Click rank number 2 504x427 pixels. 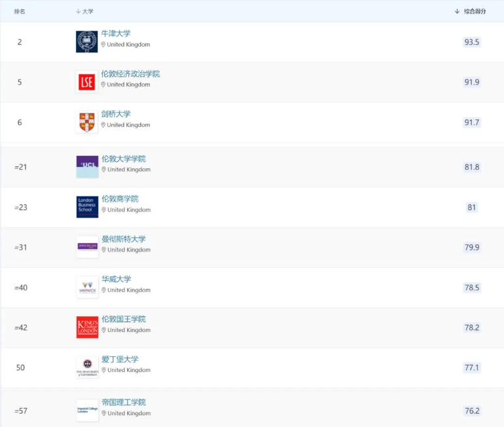click(20, 42)
